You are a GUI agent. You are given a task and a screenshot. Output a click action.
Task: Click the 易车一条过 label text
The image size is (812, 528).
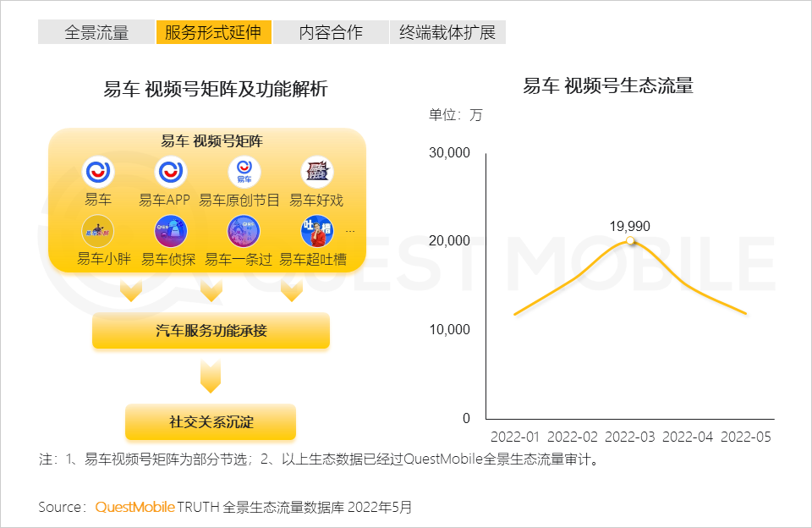tap(239, 259)
